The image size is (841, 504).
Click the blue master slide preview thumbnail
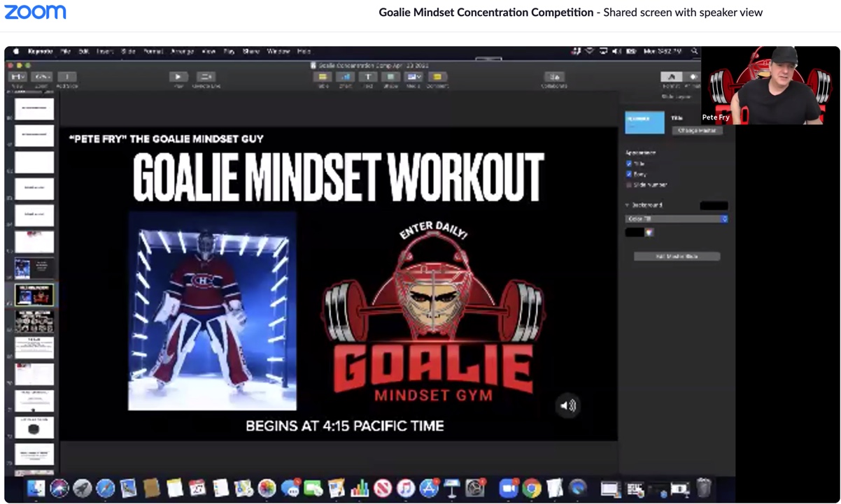644,122
